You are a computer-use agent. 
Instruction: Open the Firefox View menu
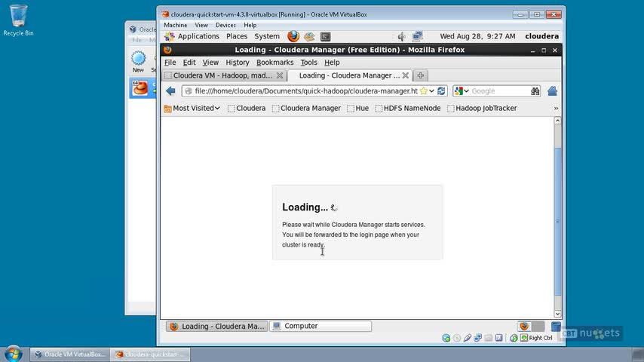210,63
